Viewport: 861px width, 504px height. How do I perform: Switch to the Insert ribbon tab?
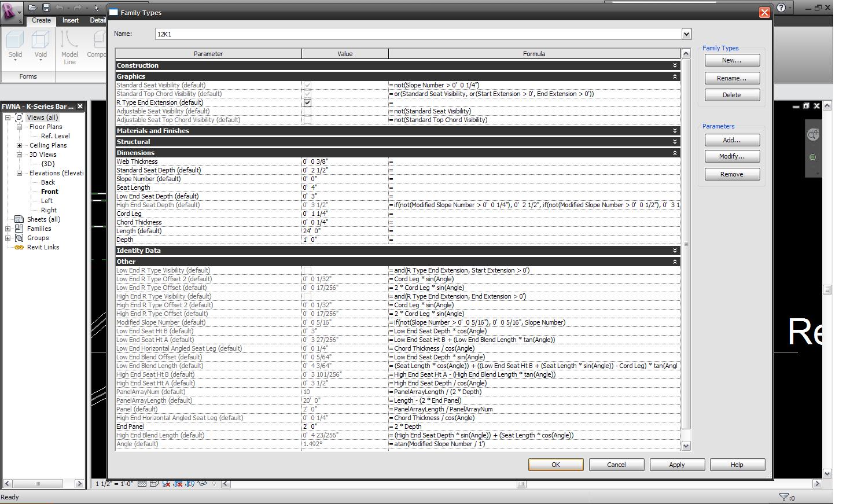pos(71,20)
